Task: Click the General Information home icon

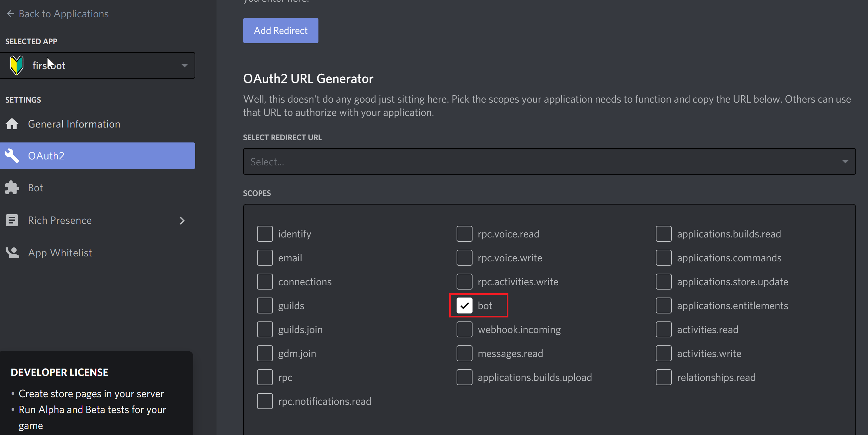Action: pyautogui.click(x=12, y=124)
